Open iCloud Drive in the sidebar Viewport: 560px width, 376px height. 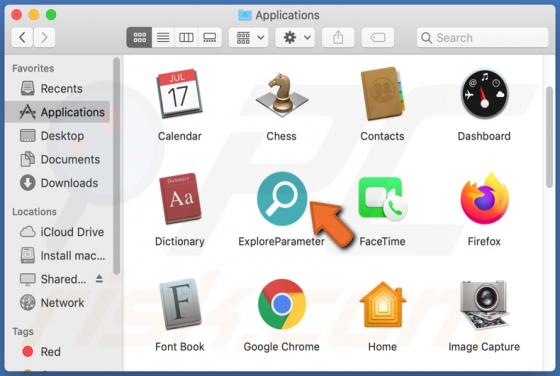57,232
